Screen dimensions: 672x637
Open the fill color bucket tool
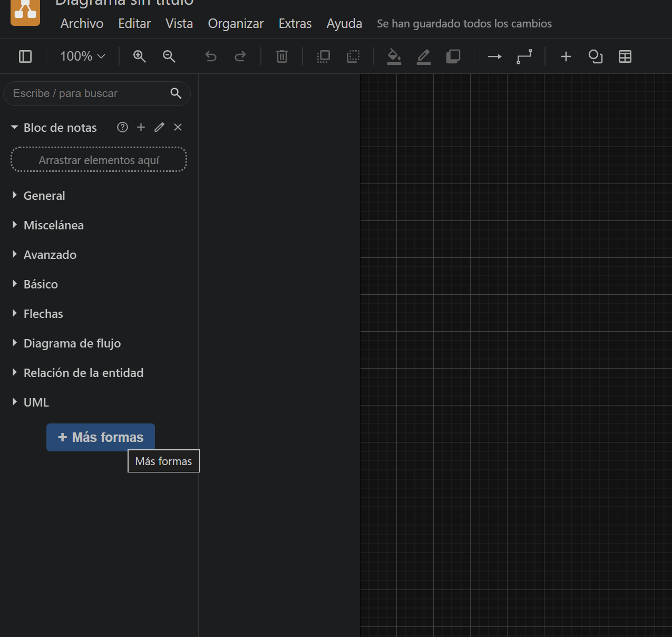[394, 56]
